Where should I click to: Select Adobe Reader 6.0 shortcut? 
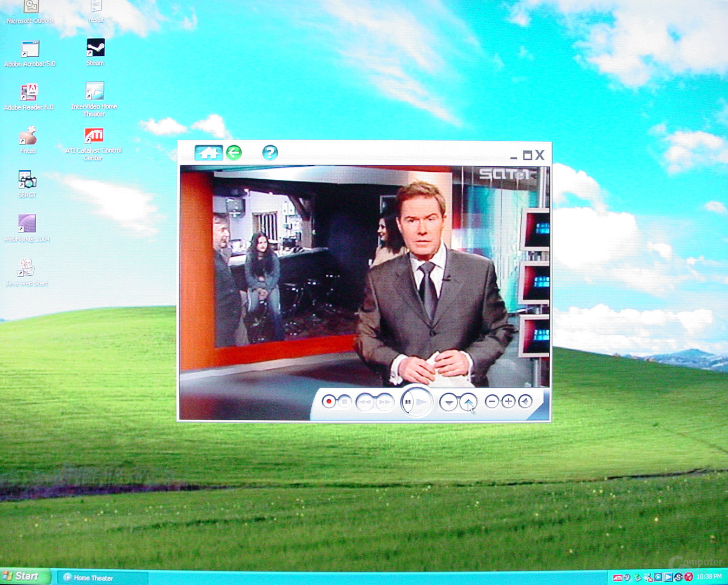point(29,97)
